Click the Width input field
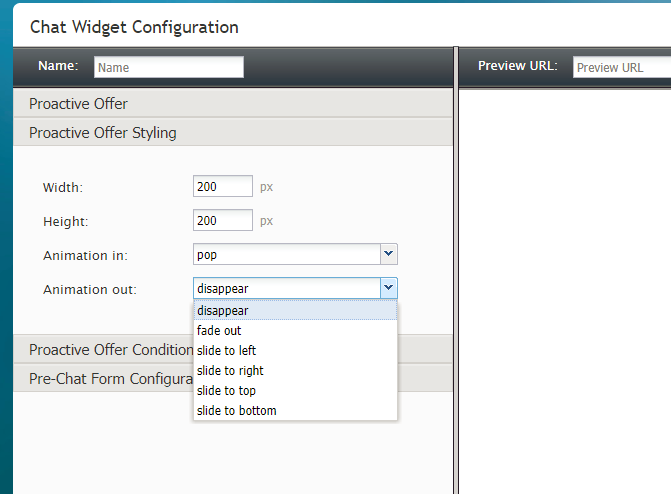 pyautogui.click(x=222, y=186)
